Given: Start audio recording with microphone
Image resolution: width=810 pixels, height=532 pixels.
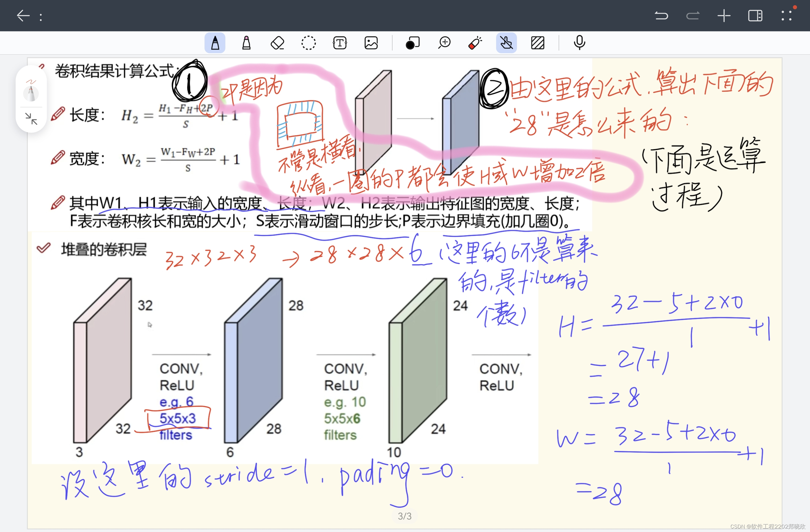Looking at the screenshot, I should pyautogui.click(x=579, y=43).
